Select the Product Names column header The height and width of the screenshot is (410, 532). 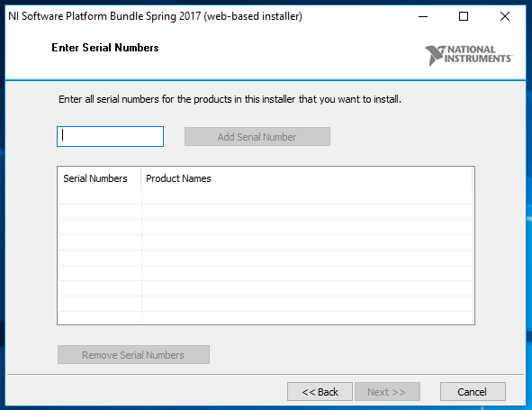tap(306, 178)
